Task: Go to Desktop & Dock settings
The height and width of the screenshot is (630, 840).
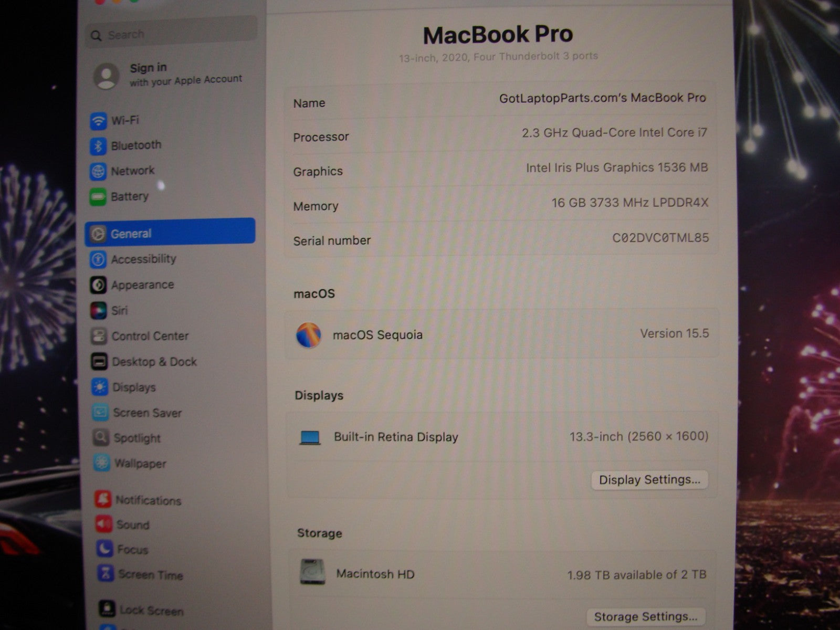Action: tap(154, 362)
